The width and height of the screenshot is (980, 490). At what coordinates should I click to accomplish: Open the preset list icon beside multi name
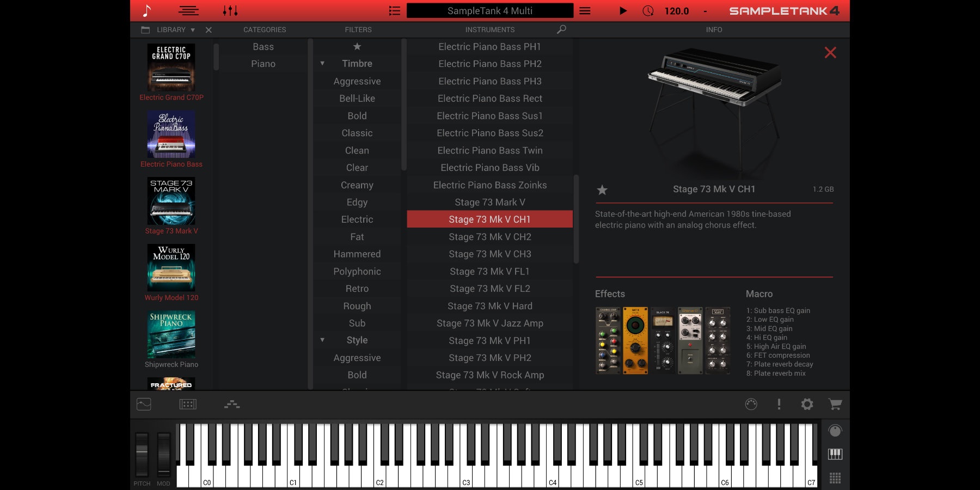click(x=395, y=11)
